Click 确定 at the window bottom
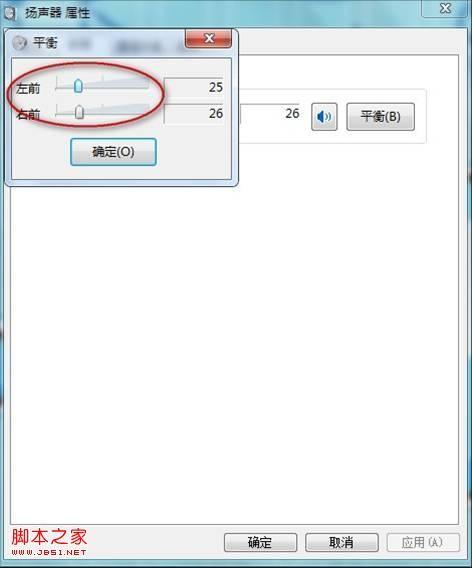This screenshot has width=472, height=568. 260,542
